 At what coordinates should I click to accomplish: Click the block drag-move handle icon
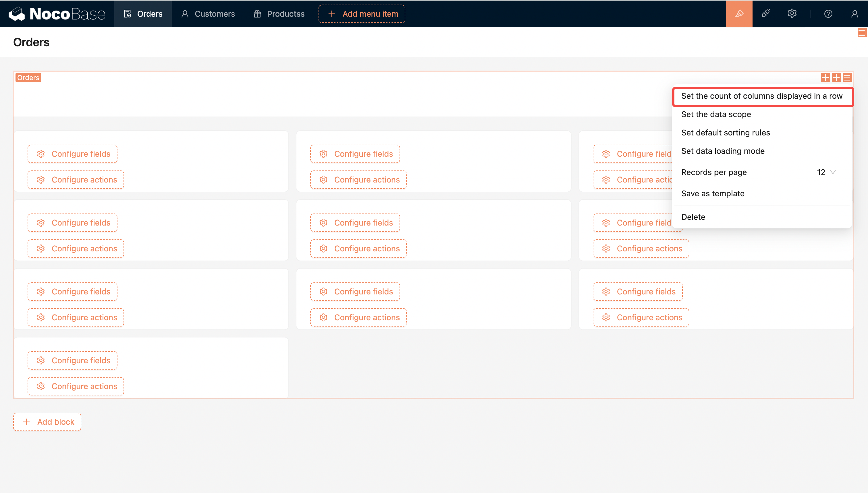tap(825, 77)
